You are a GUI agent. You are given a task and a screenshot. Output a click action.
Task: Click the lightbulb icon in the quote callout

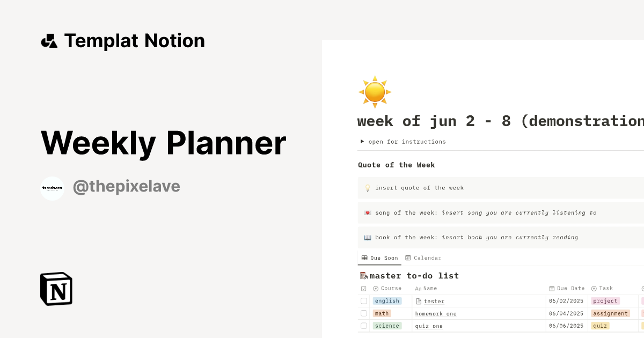tap(367, 188)
